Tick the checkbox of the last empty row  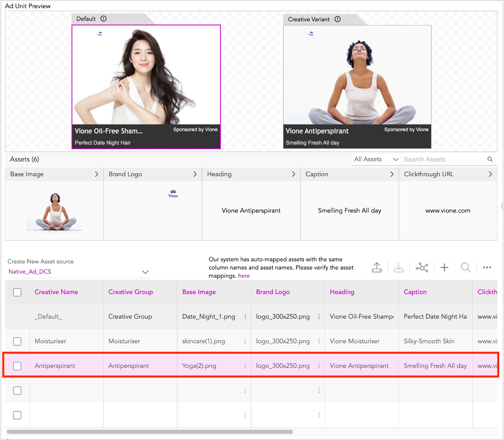pos(17,415)
